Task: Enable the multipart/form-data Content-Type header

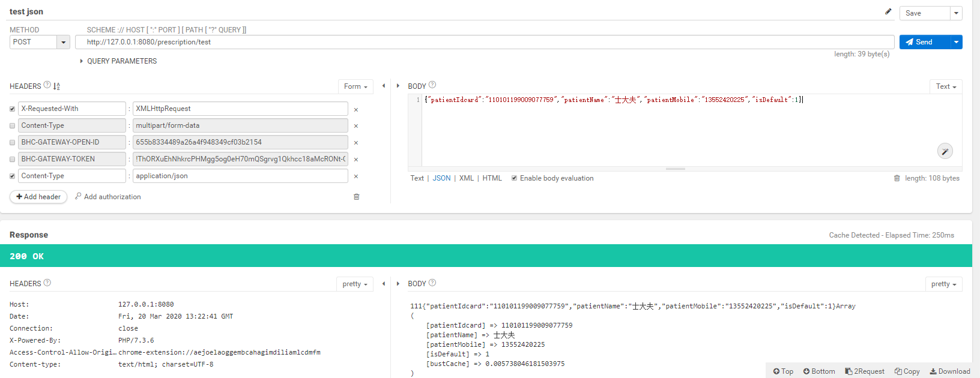Action: pyautogui.click(x=13, y=126)
